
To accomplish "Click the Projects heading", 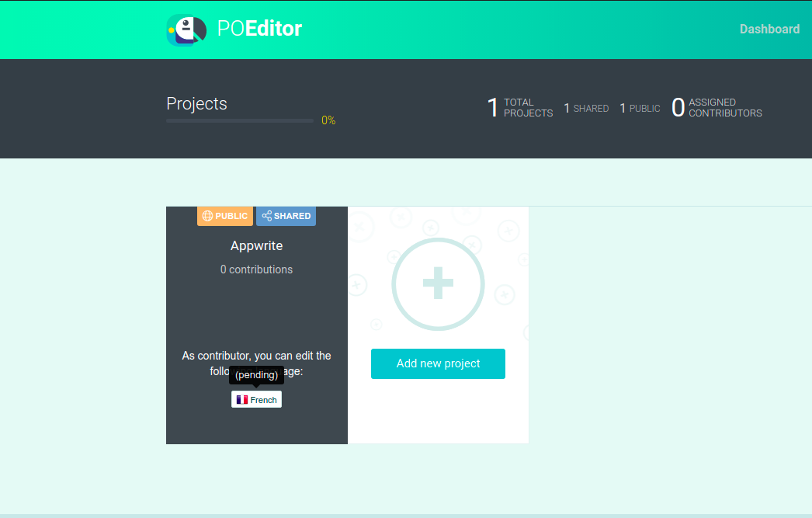I will [x=196, y=103].
